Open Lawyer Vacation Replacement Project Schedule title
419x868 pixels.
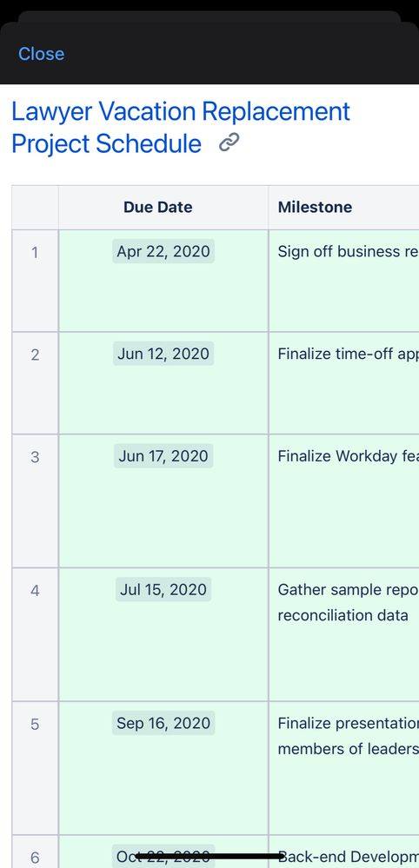click(x=181, y=128)
